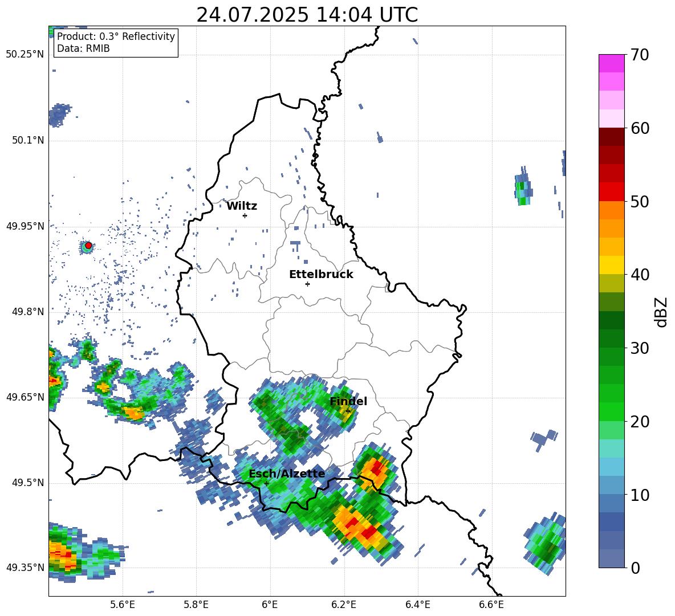Click the 6.6°E longitude label

[491, 605]
